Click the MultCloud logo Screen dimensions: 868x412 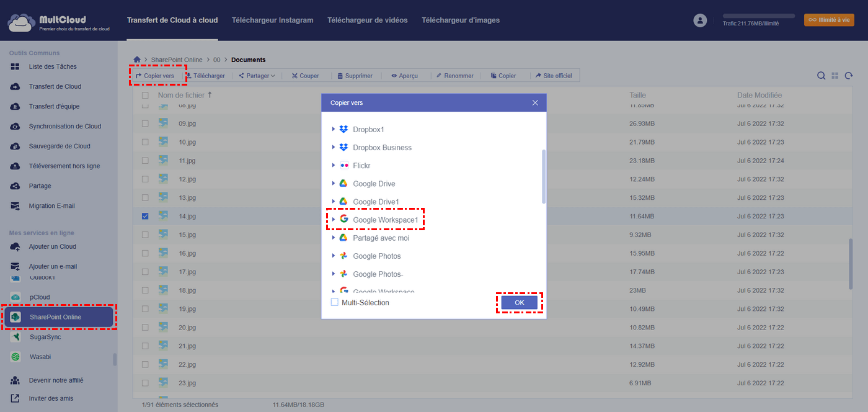[x=59, y=23]
